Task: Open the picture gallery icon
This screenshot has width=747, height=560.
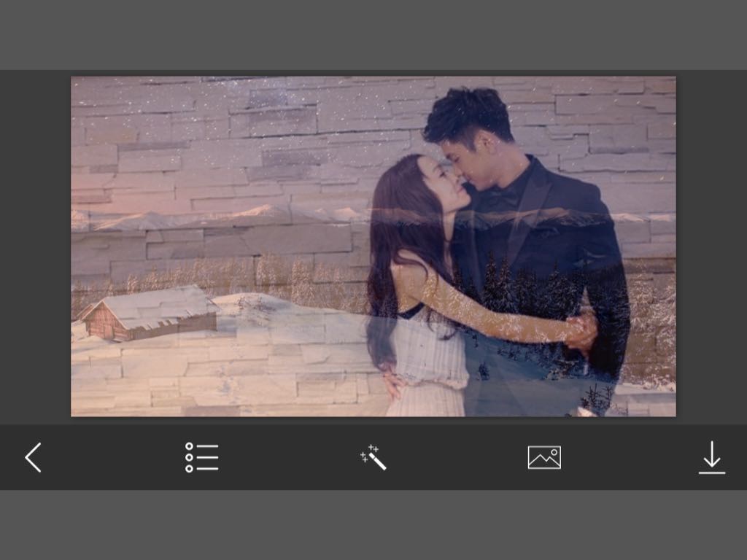Action: 544,458
